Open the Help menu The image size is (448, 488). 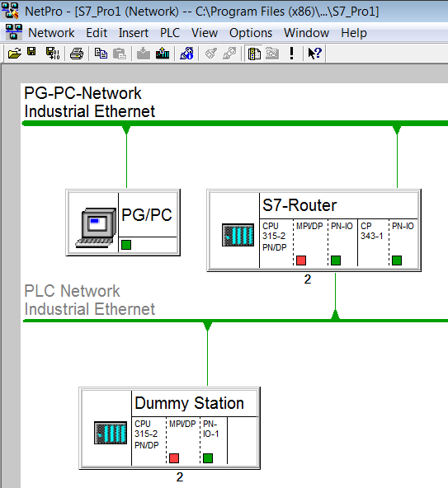(354, 33)
